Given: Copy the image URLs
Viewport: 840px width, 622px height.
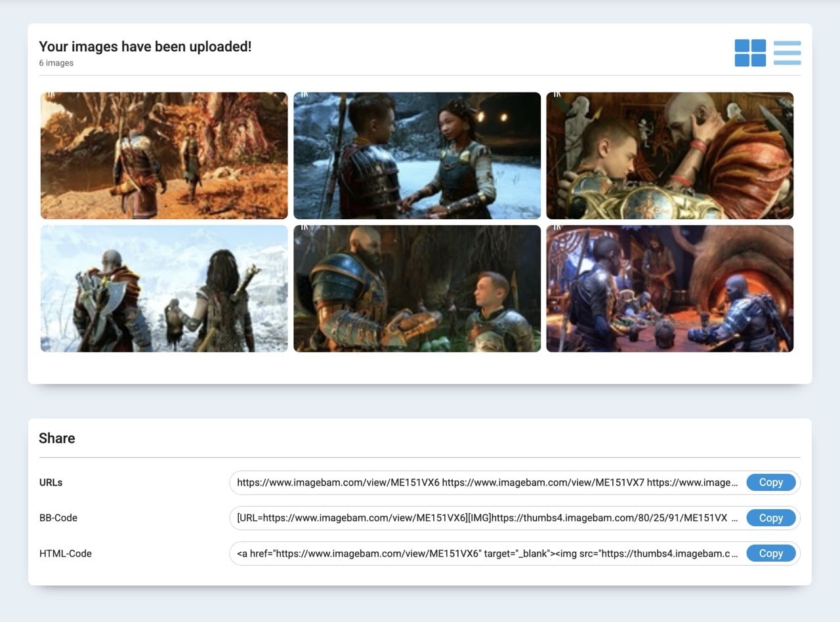Looking at the screenshot, I should click(771, 482).
